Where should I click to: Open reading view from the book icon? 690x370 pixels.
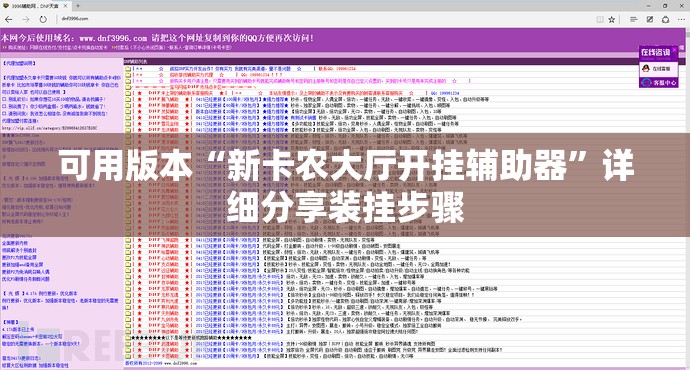[x=599, y=19]
